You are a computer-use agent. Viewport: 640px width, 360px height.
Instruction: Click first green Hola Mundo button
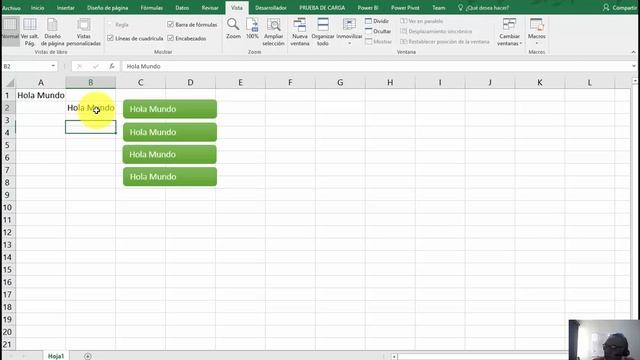[x=170, y=109]
